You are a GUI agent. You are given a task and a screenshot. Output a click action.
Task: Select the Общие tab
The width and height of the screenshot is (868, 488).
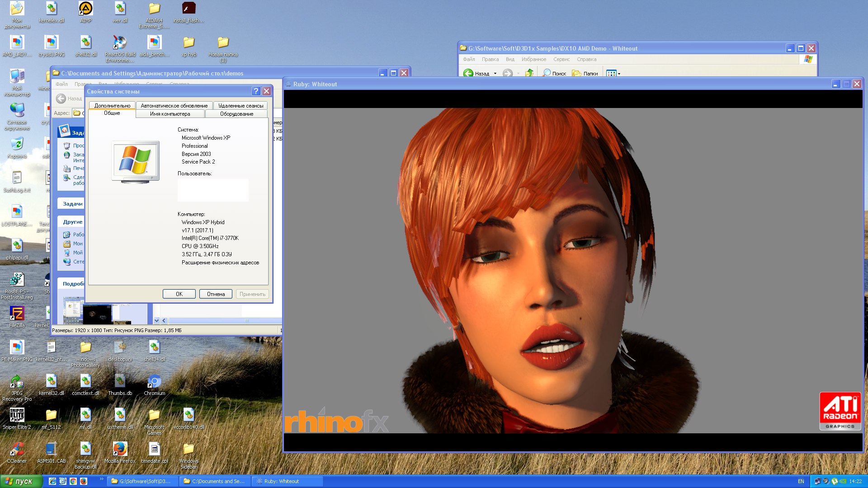112,113
